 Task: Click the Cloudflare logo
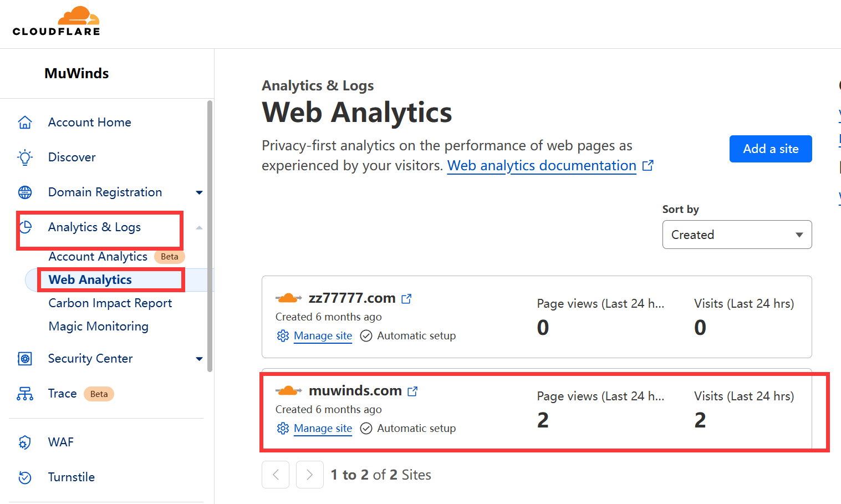(x=57, y=22)
